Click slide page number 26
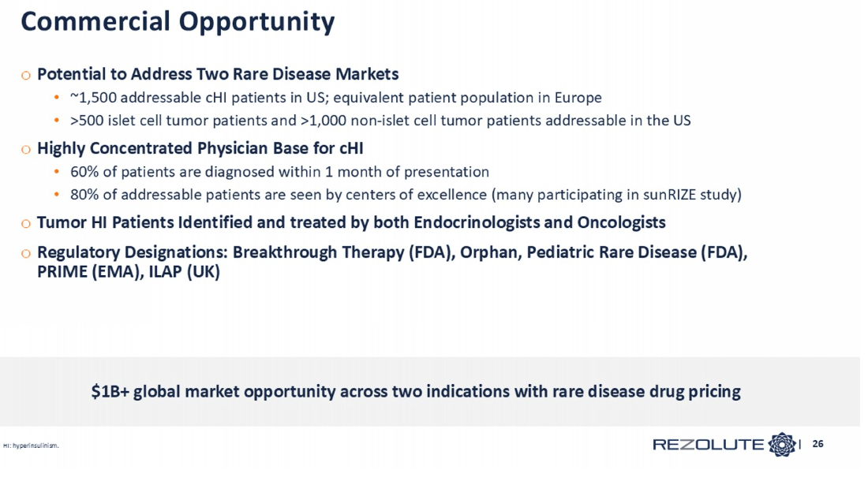 click(x=818, y=445)
